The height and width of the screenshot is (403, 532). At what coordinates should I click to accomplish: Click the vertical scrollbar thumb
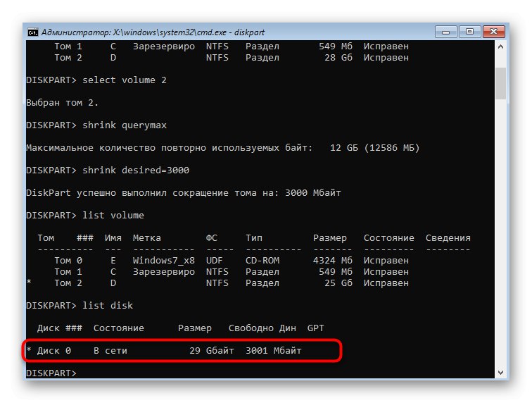coord(500,83)
